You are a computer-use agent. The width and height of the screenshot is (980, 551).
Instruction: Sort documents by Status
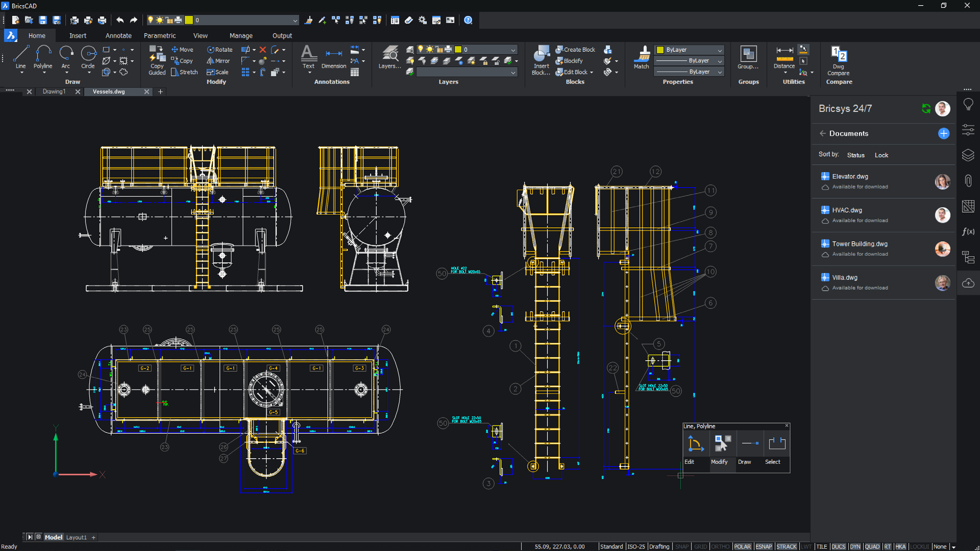pos(856,155)
